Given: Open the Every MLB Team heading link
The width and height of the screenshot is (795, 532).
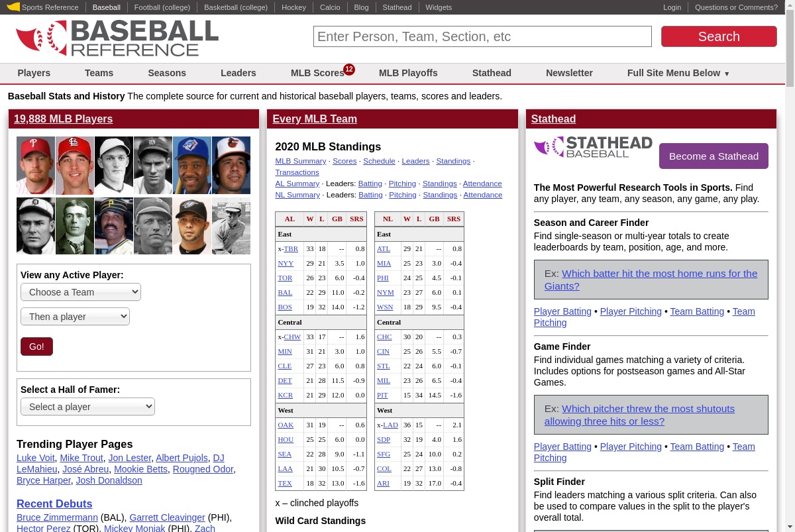Looking at the screenshot, I should tap(315, 119).
